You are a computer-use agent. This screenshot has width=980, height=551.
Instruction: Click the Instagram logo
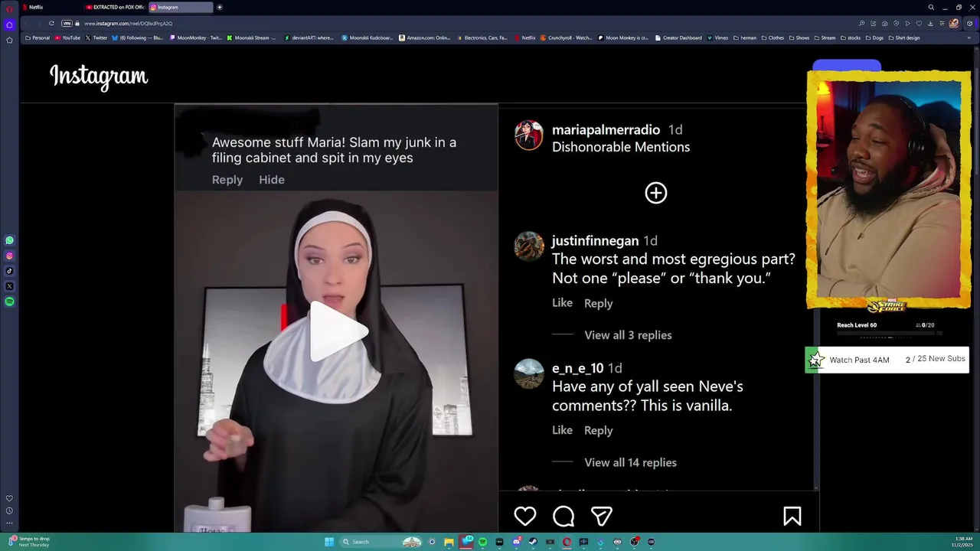coord(99,76)
